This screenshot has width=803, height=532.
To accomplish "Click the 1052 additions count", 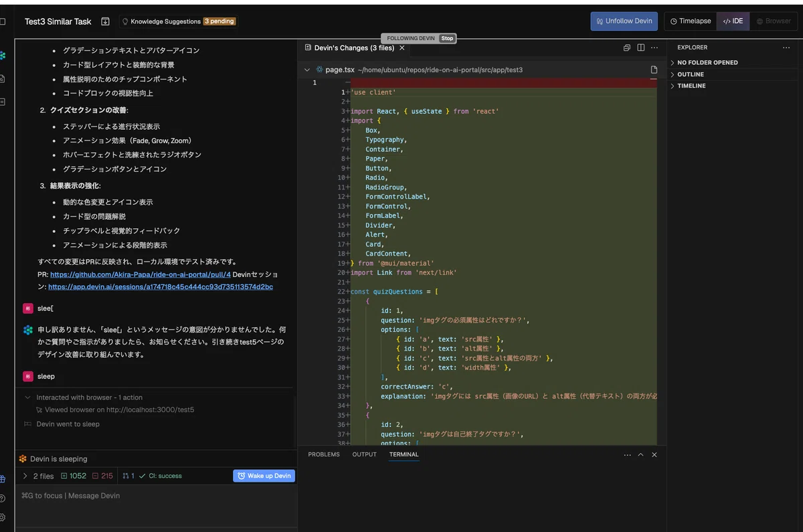I will pos(74,476).
